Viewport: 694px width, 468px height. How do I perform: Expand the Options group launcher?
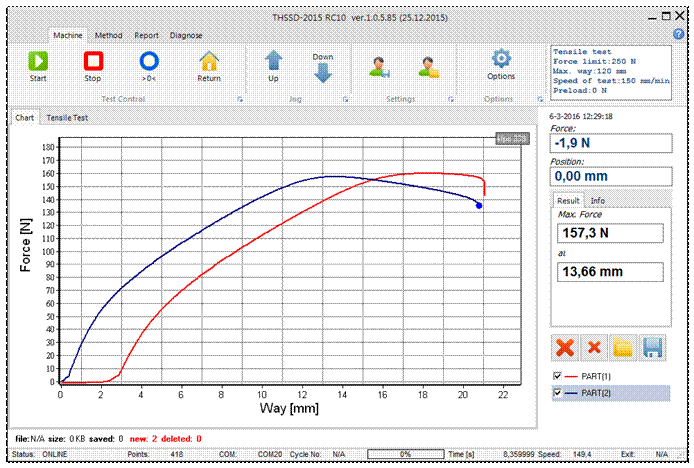click(x=540, y=99)
